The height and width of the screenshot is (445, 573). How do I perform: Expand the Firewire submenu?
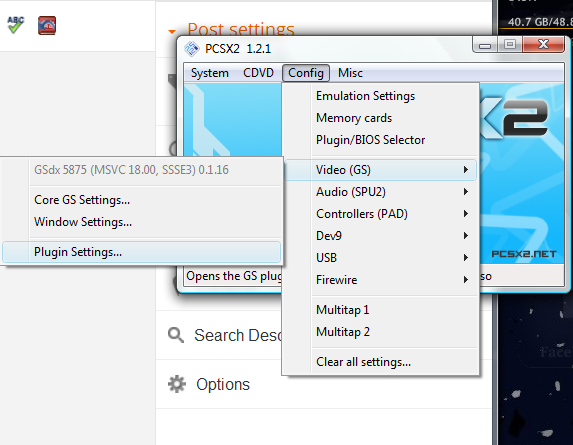click(380, 279)
